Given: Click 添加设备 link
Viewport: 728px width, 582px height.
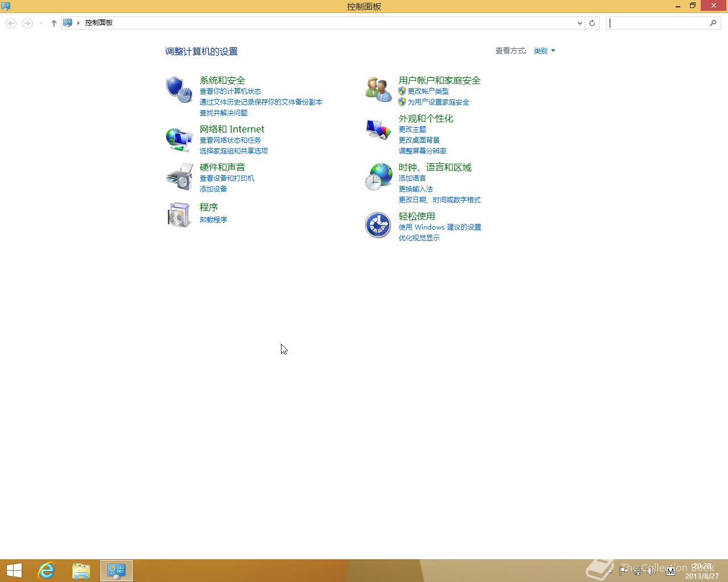Looking at the screenshot, I should click(x=213, y=189).
